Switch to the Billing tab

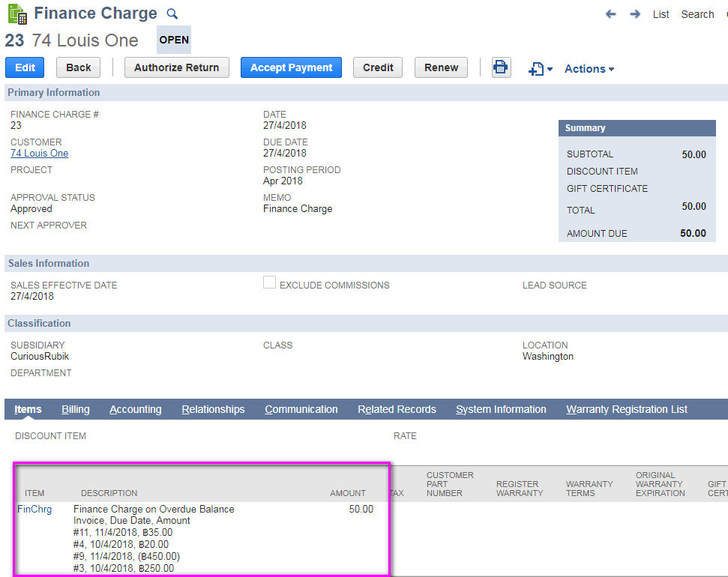click(75, 409)
